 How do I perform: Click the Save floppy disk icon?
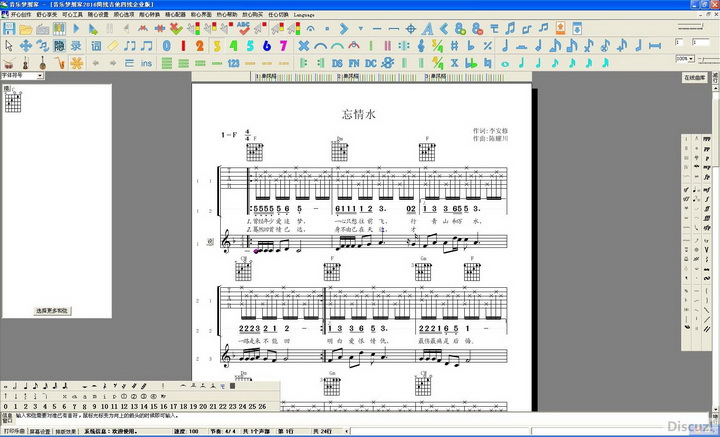[x=9, y=29]
